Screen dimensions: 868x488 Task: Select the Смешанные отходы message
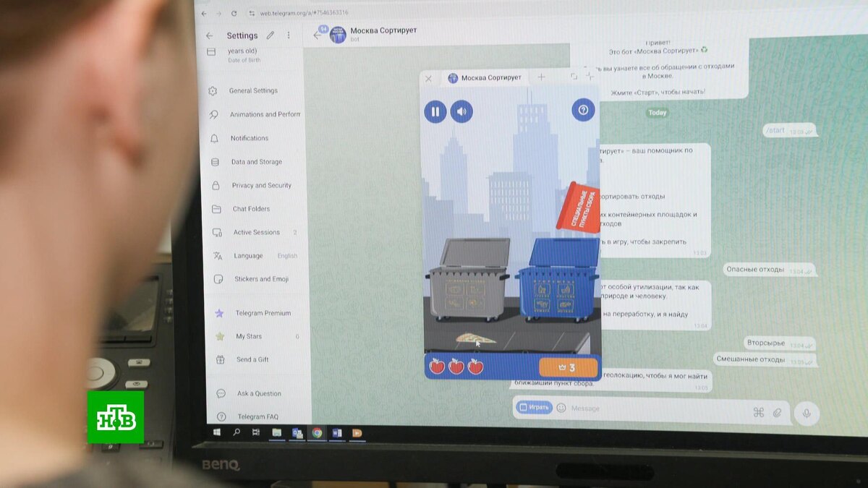(765, 359)
